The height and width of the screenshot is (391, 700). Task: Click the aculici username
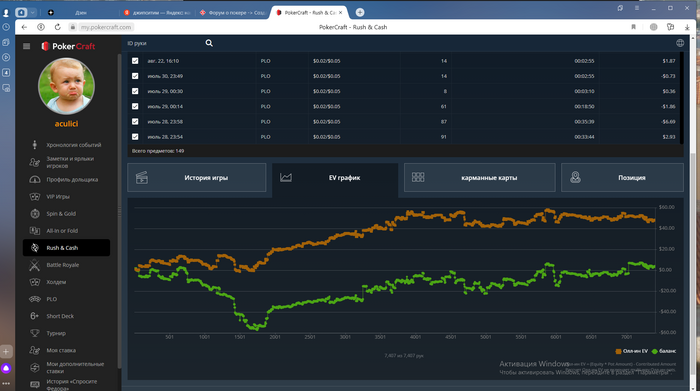[66, 124]
